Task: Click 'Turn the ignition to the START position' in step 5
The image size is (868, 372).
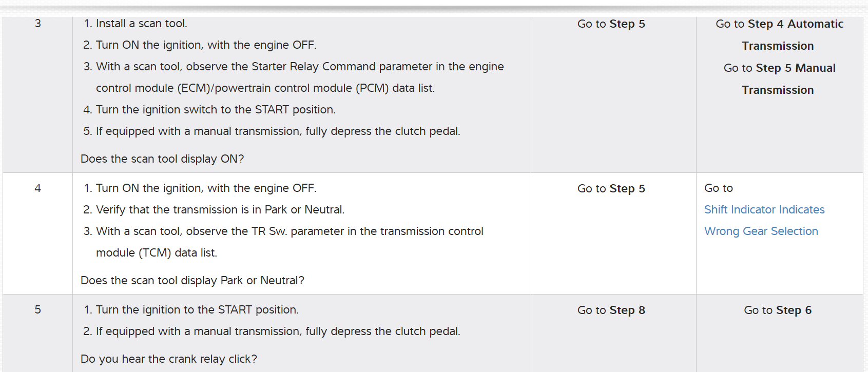Action: [197, 310]
